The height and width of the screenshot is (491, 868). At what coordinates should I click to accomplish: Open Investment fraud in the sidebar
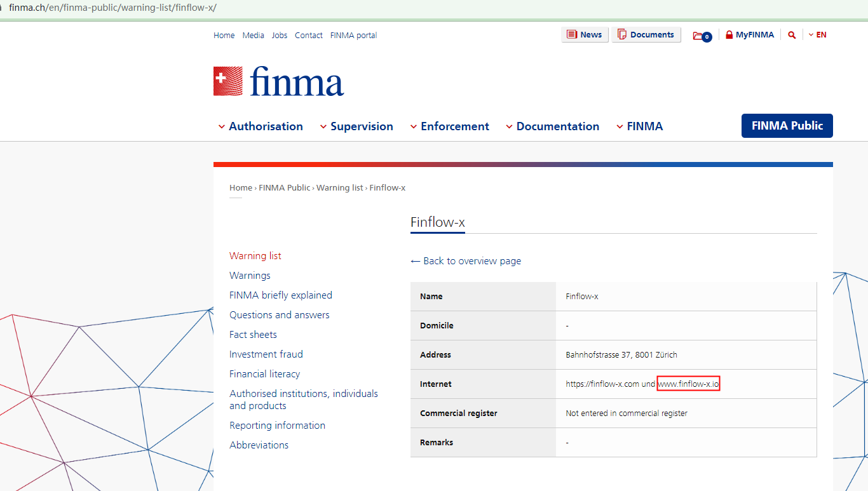266,354
